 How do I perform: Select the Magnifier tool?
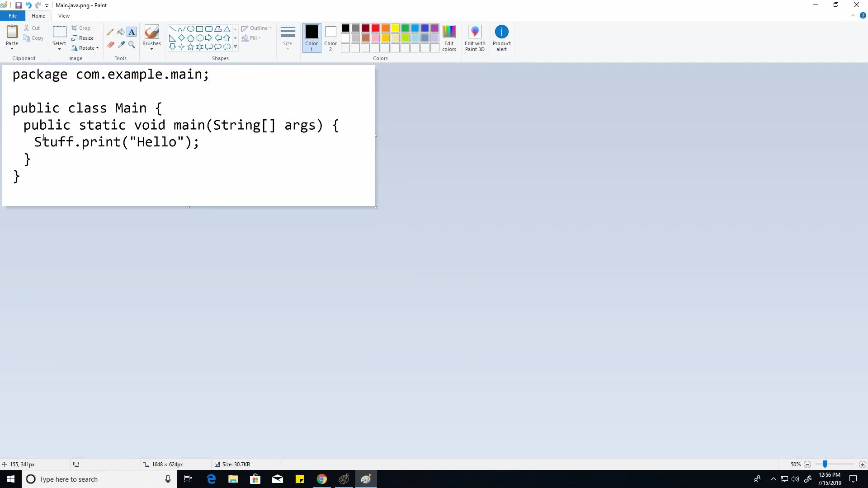(x=132, y=45)
